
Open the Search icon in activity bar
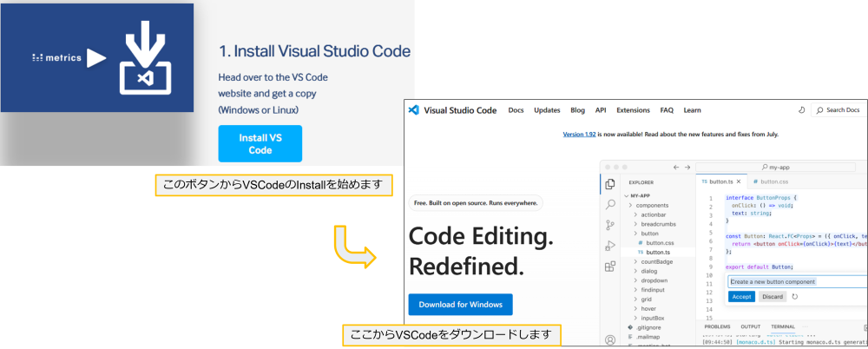(610, 204)
